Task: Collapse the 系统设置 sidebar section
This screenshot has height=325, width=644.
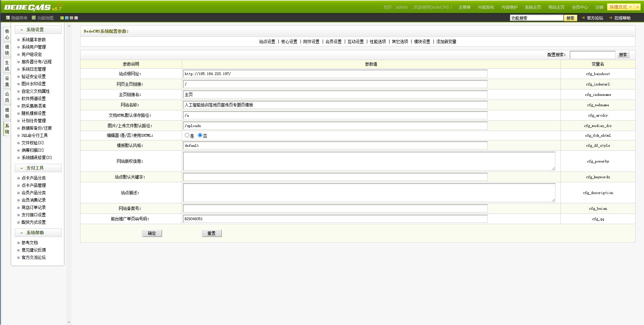Action: pyautogui.click(x=38, y=30)
